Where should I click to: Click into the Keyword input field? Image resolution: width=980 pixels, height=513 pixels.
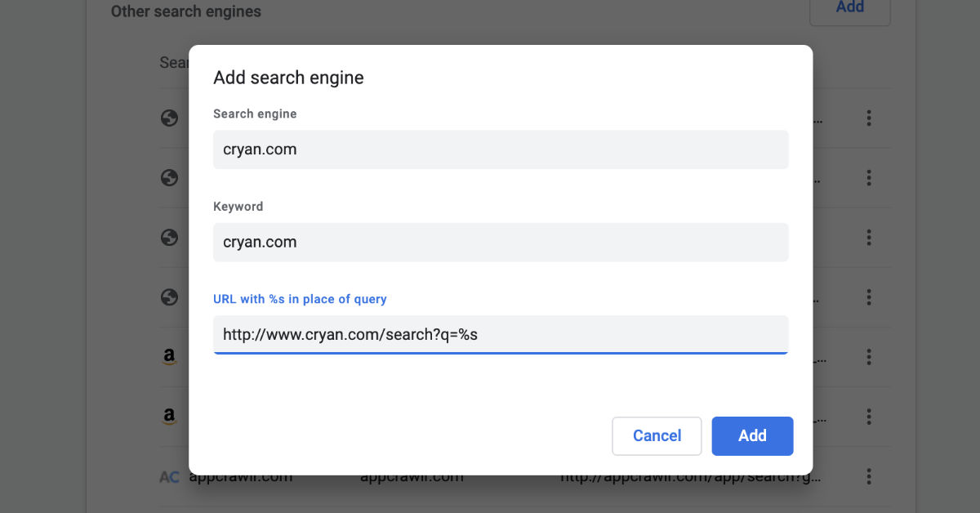pos(501,242)
